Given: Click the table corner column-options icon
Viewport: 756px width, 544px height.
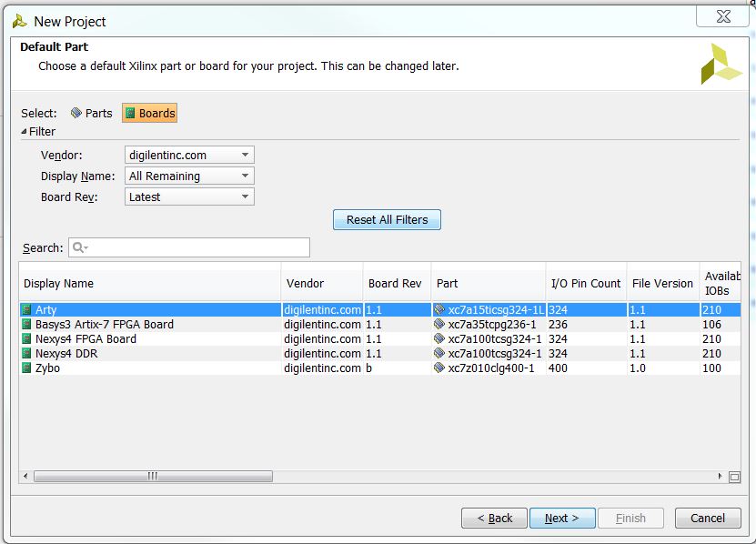Looking at the screenshot, I should click(x=734, y=477).
